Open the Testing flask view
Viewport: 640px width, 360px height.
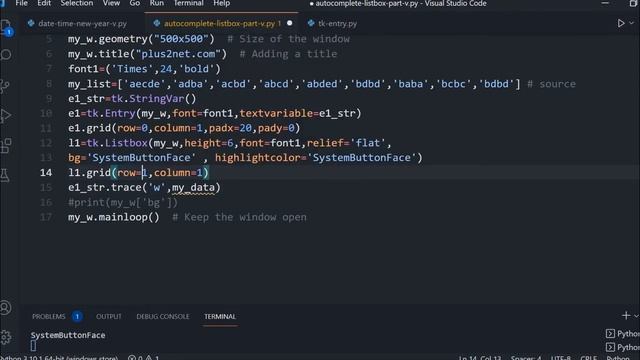point(5,176)
